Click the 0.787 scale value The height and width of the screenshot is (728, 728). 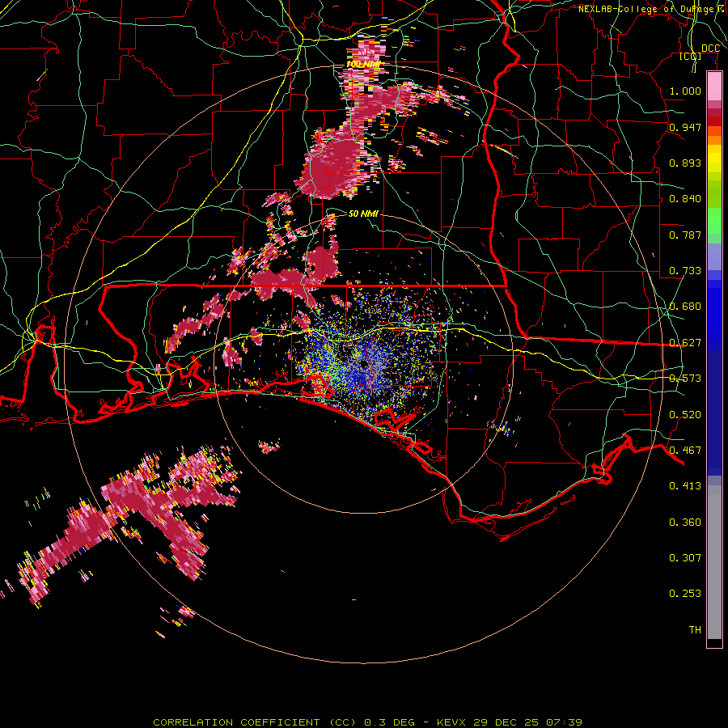pos(685,235)
